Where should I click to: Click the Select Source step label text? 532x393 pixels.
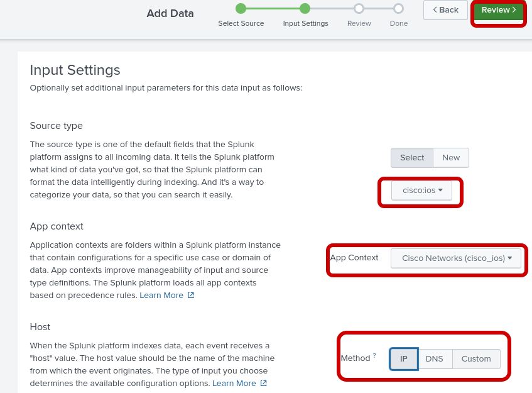click(x=241, y=24)
